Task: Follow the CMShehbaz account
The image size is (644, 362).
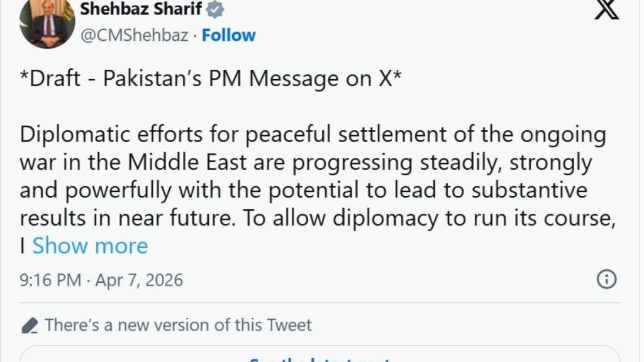Action: (x=228, y=35)
